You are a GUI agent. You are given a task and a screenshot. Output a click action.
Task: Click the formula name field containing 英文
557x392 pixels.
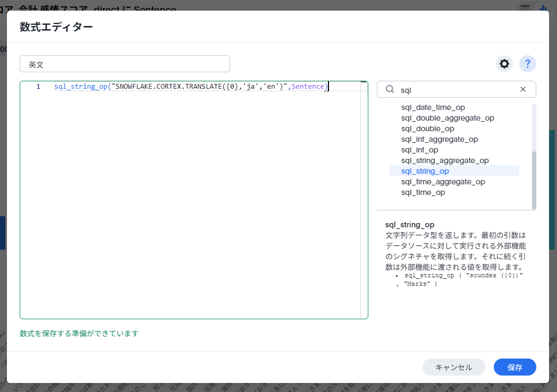(125, 64)
